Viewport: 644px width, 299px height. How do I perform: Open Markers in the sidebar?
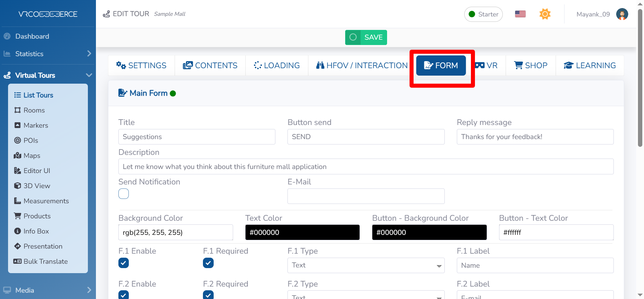pyautogui.click(x=36, y=125)
